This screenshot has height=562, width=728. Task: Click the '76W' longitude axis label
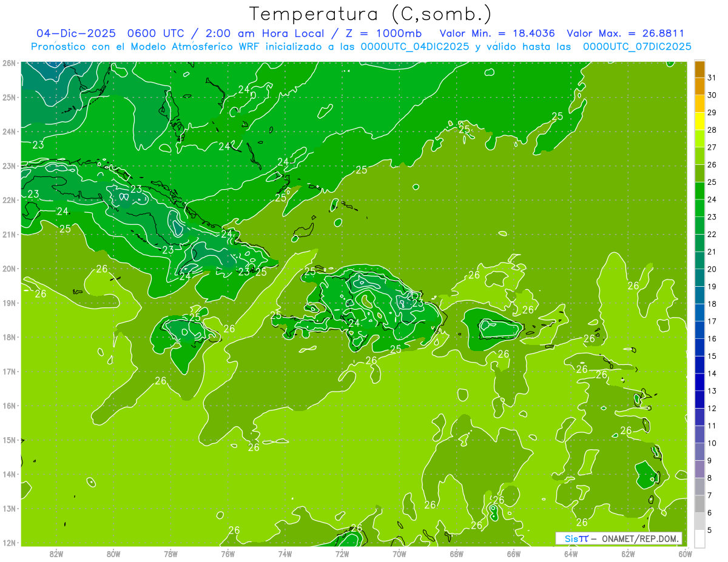pos(228,553)
